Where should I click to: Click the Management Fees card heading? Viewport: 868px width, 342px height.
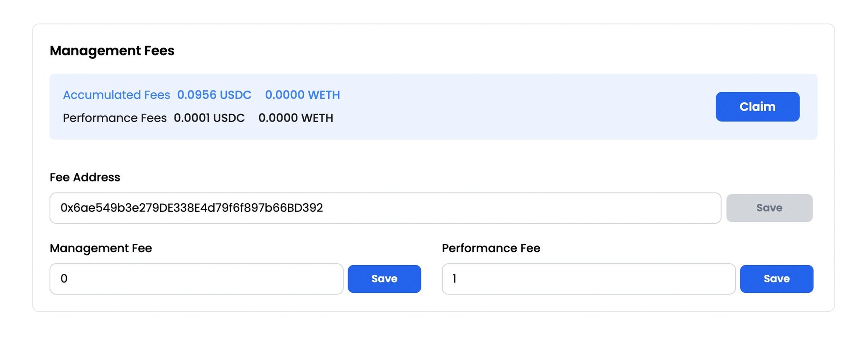112,51
